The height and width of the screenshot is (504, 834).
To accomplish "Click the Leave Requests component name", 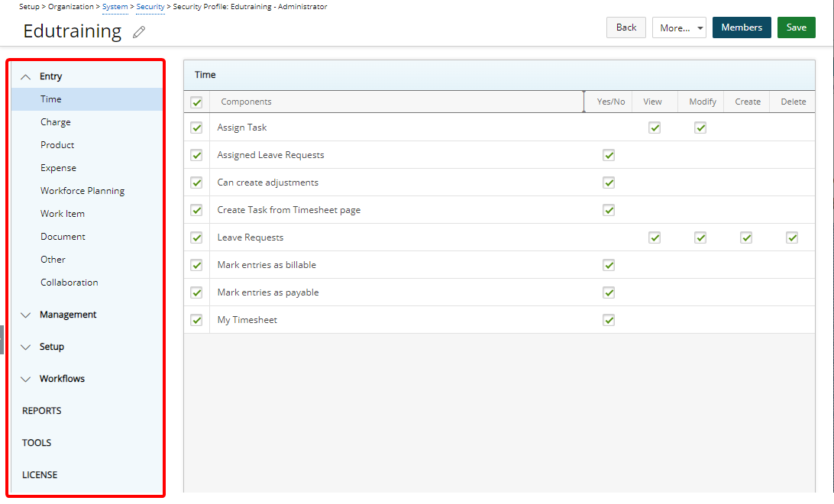I will 250,237.
